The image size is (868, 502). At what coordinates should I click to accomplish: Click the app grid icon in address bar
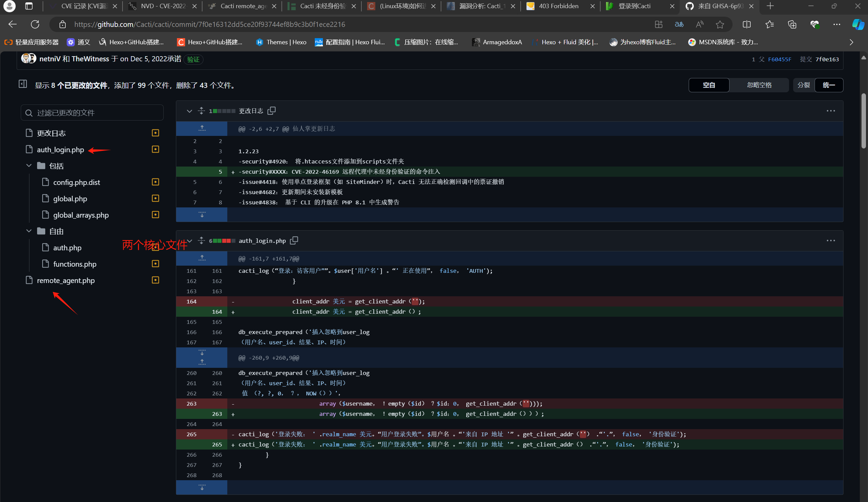pos(659,25)
